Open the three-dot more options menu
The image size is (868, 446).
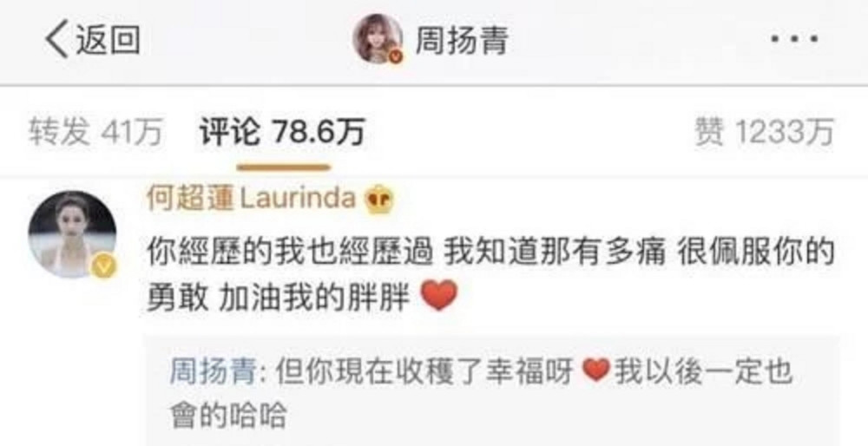point(794,39)
